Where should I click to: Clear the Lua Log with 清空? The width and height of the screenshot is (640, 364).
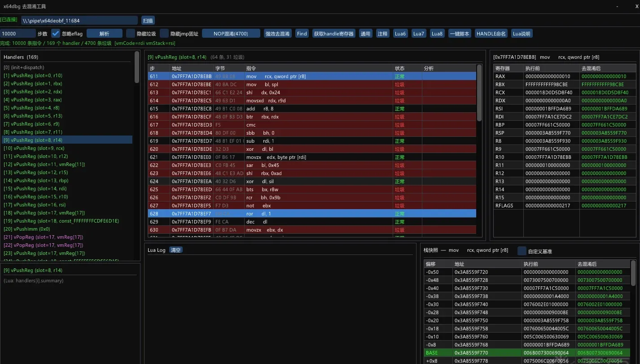176,250
